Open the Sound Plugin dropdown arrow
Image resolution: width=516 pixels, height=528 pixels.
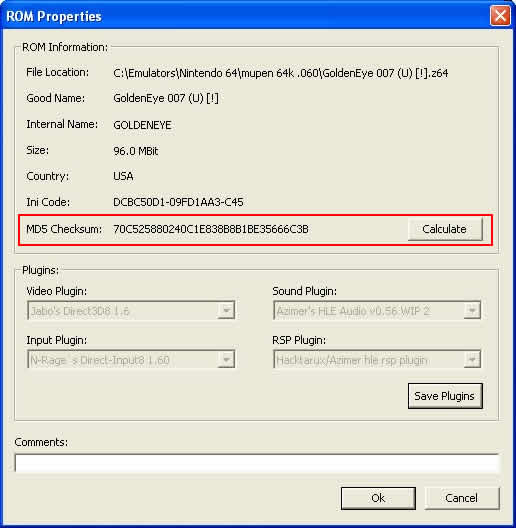(x=472, y=310)
